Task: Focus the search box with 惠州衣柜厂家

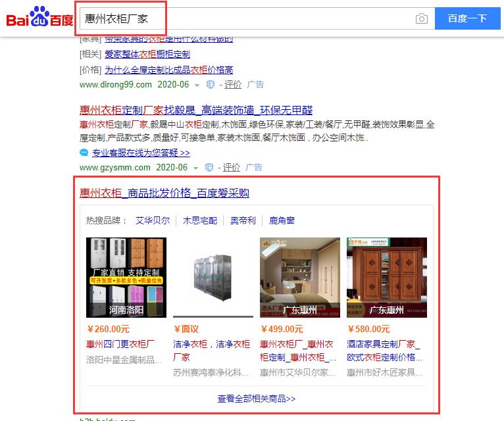Action: click(247, 18)
